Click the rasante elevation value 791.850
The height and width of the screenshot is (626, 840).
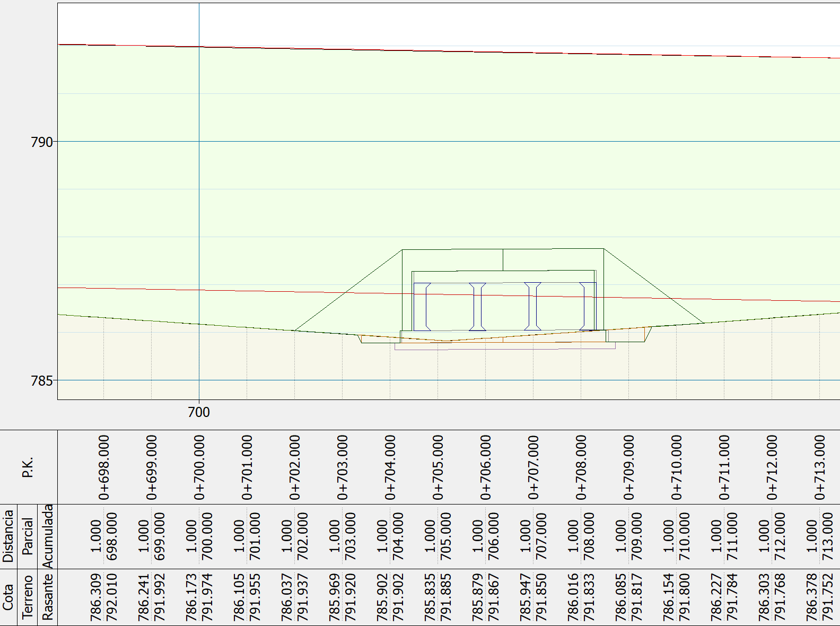541,597
